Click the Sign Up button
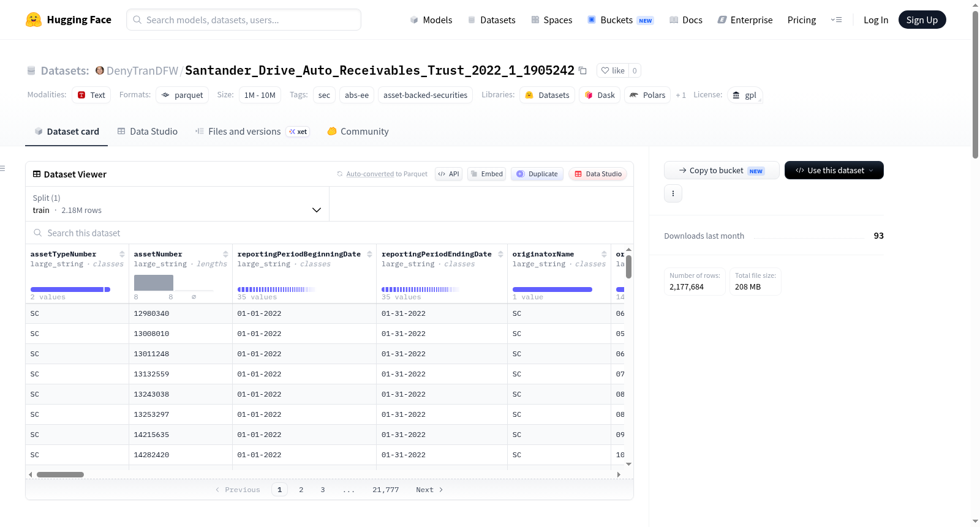 922,20
